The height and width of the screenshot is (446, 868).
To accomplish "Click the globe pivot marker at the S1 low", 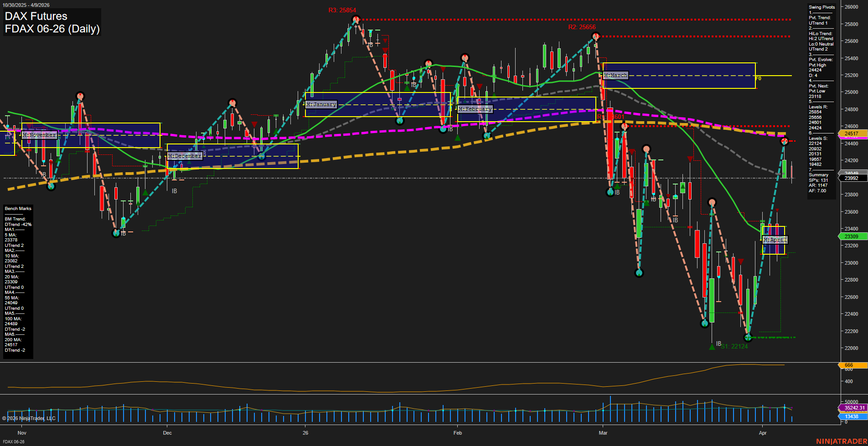I will tap(748, 337).
